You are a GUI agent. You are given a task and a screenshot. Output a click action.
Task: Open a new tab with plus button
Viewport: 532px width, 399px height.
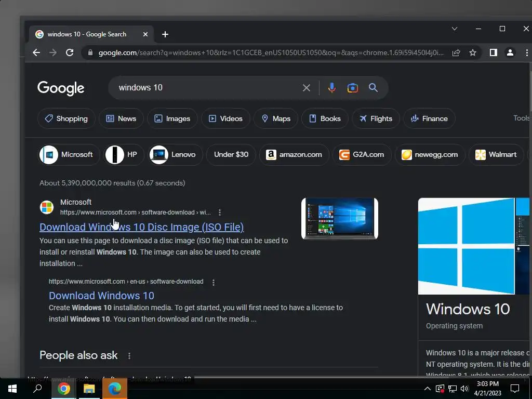click(x=165, y=34)
